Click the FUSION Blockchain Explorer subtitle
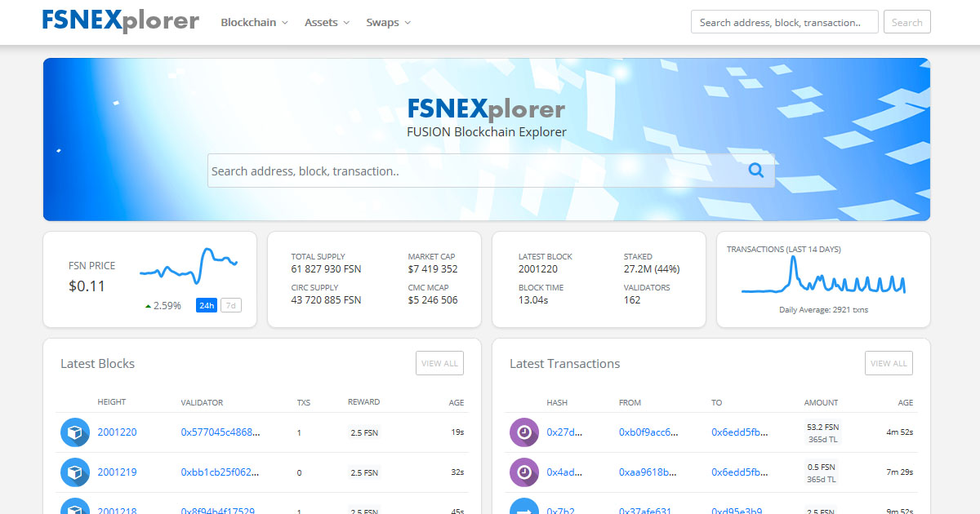Image resolution: width=980 pixels, height=514 pixels. pyautogui.click(x=487, y=132)
